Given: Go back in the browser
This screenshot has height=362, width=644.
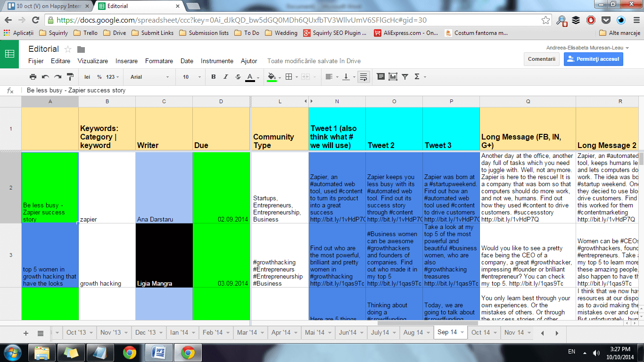Looking at the screenshot, I should pyautogui.click(x=8, y=20).
